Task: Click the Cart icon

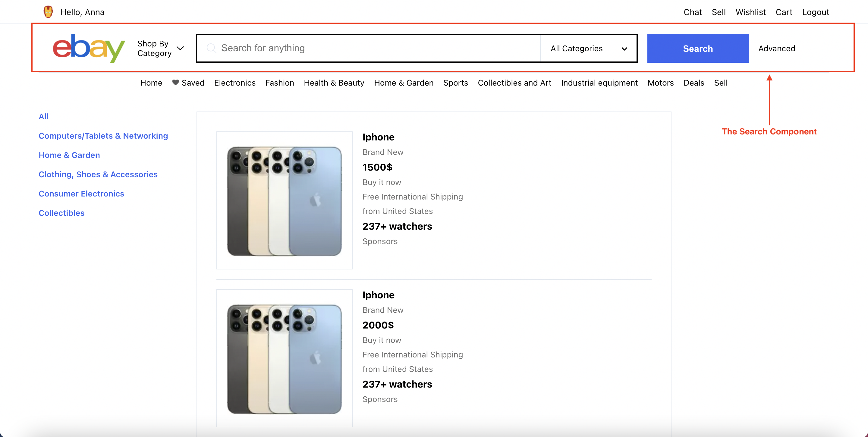Action: click(x=784, y=11)
